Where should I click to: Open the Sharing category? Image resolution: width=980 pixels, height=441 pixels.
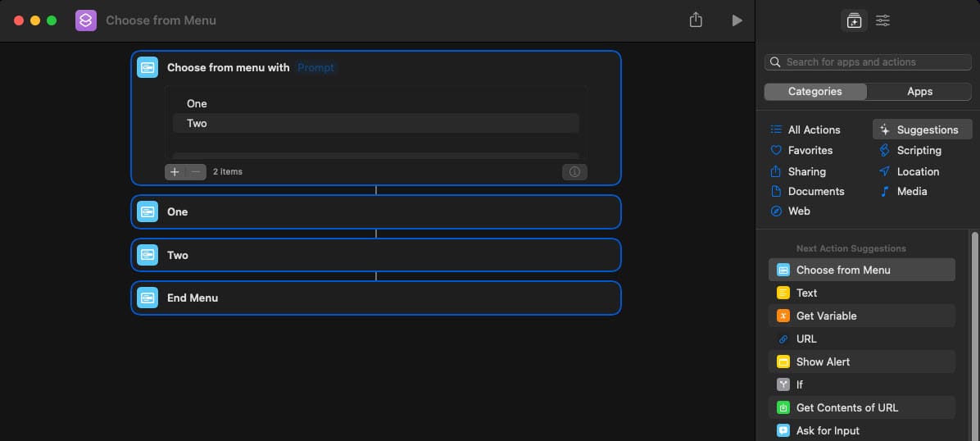click(806, 171)
